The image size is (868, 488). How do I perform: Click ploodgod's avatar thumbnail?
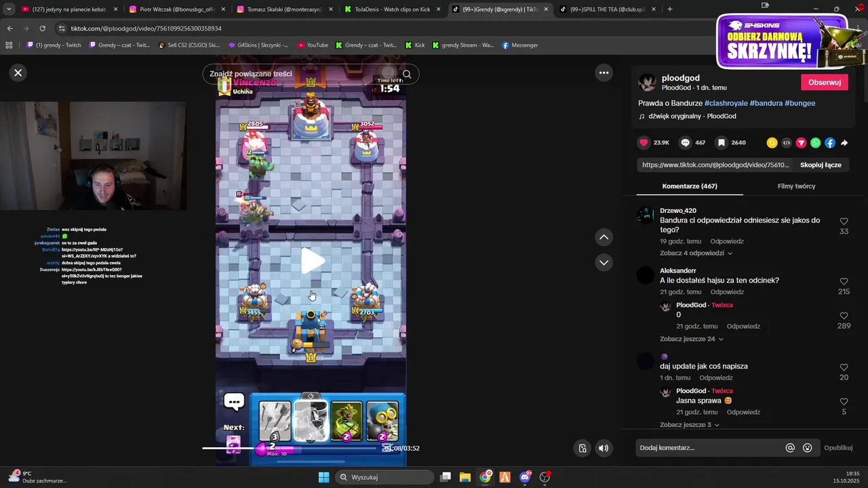[648, 83]
